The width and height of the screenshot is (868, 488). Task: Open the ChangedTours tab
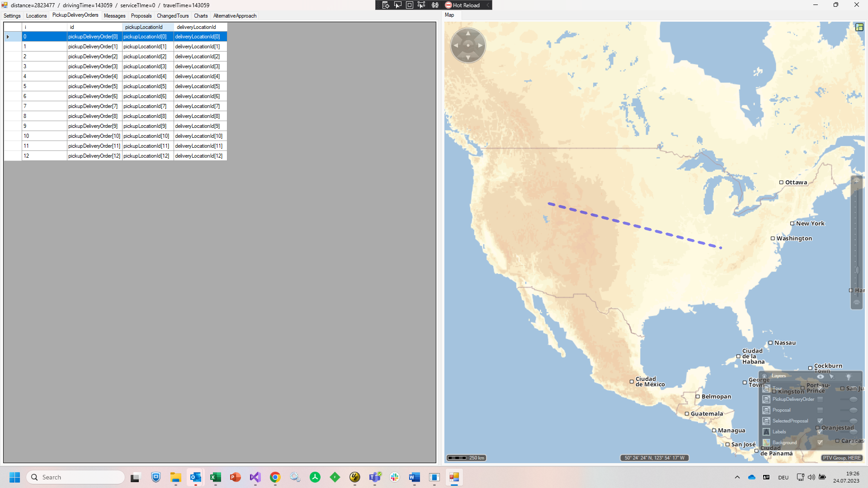[x=173, y=16]
